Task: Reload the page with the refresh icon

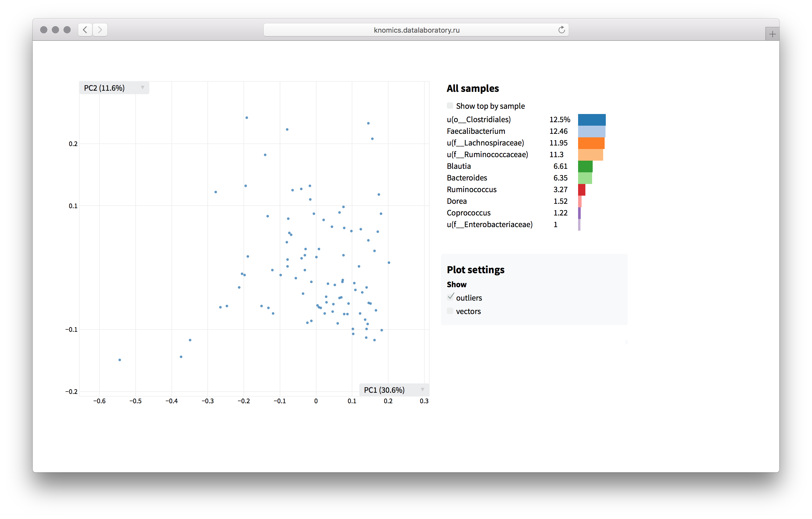Action: tap(561, 30)
